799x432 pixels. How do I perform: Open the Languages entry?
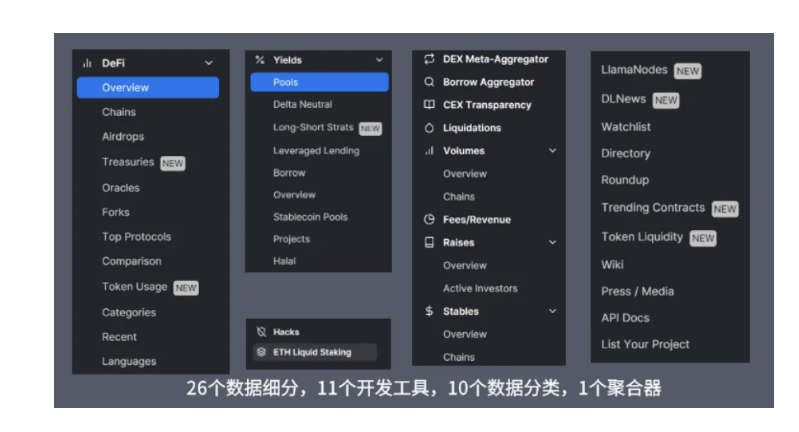tap(129, 362)
